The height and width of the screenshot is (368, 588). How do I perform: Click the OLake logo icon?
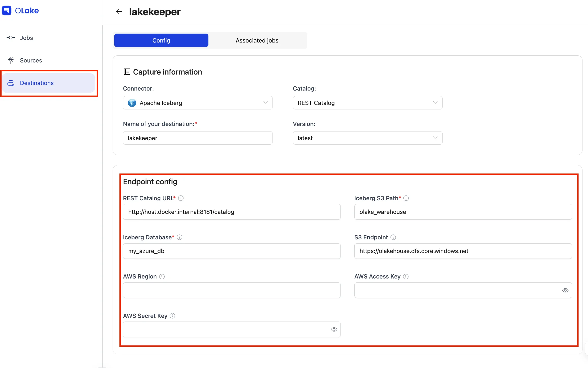tap(7, 10)
